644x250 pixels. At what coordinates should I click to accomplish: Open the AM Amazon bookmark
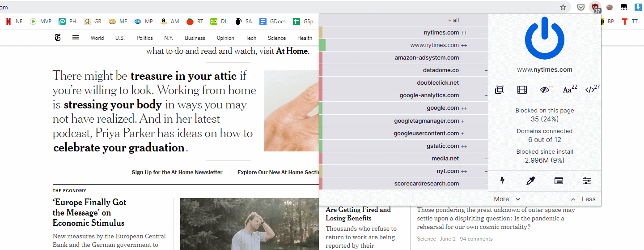point(169,21)
